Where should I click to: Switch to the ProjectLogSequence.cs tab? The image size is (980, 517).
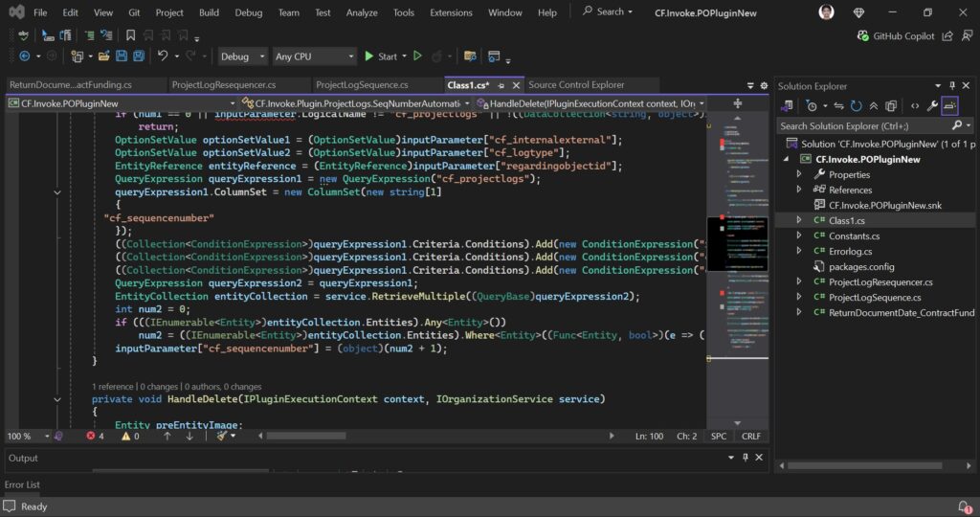coord(362,84)
